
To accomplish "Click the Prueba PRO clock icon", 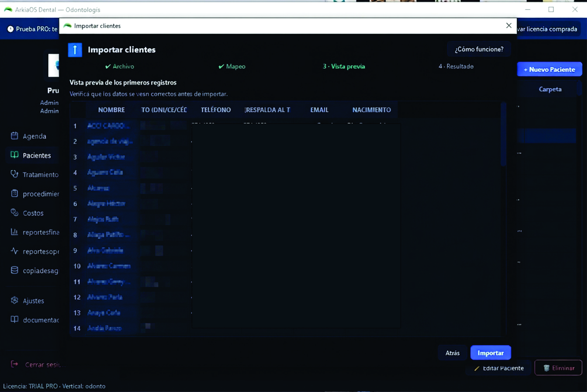I will 10,29.
